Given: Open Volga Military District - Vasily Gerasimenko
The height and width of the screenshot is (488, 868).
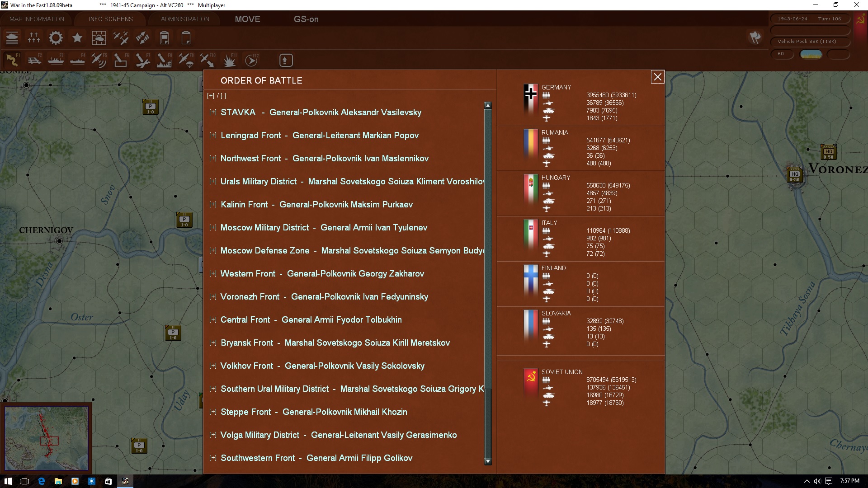Looking at the screenshot, I should click(339, 435).
